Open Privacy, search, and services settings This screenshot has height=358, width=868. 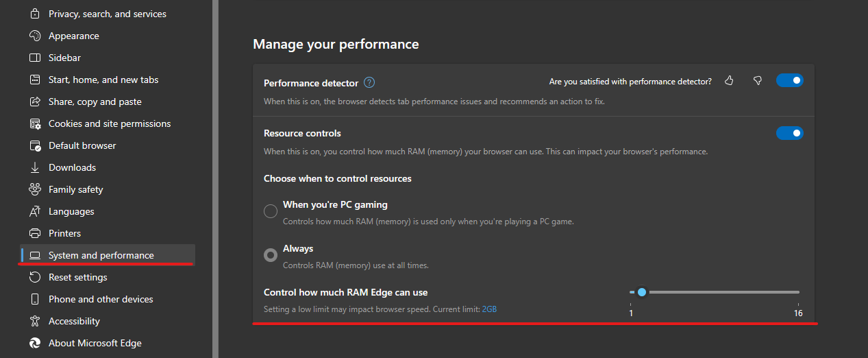(108, 14)
